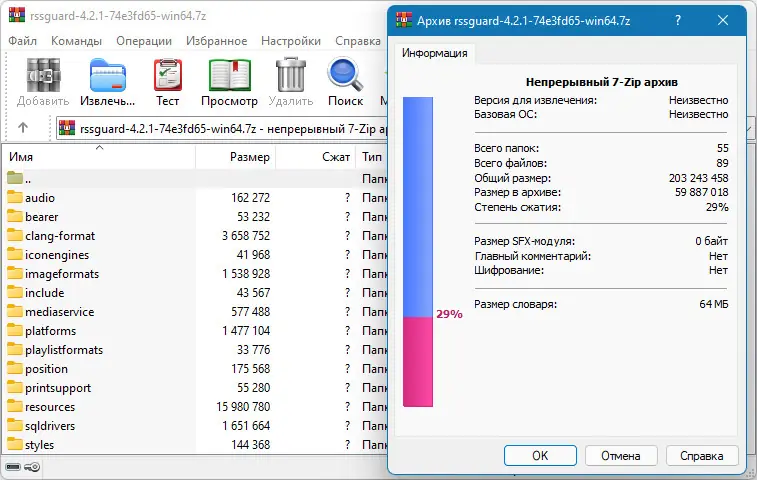
Task: Click the 59 887 018 archive size value
Action: click(701, 192)
